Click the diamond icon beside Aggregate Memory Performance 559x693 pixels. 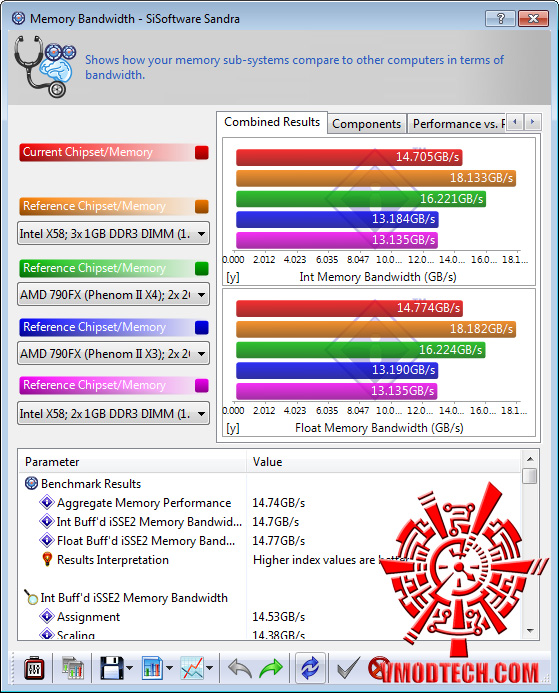(x=47, y=503)
